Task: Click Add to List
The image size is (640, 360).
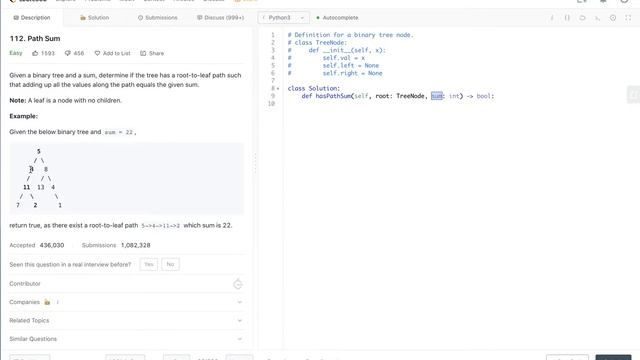Action: (112, 53)
